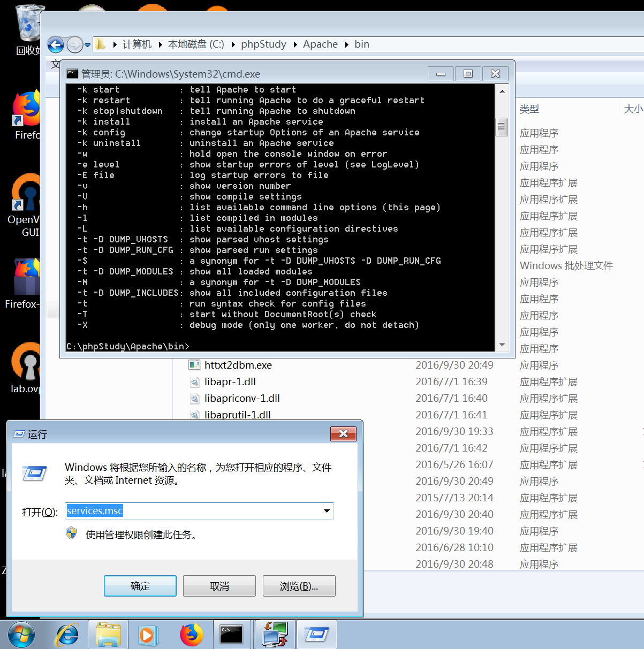Image resolution: width=644 pixels, height=649 pixels.
Task: Click the cmd window scrollbar up arrow
Action: tap(502, 91)
